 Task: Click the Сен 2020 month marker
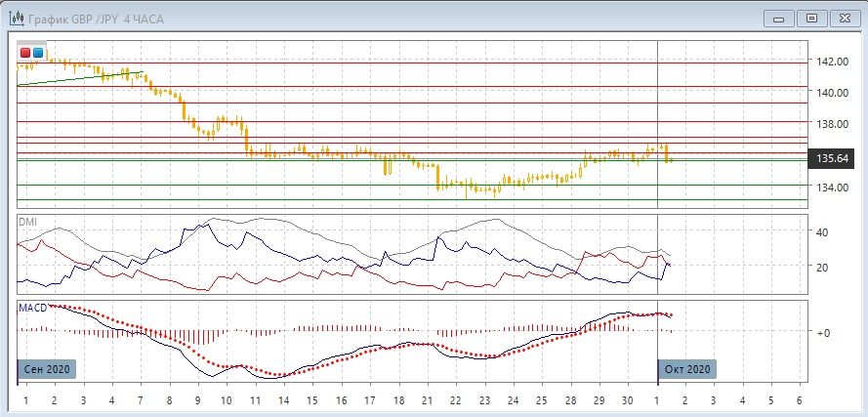46,369
